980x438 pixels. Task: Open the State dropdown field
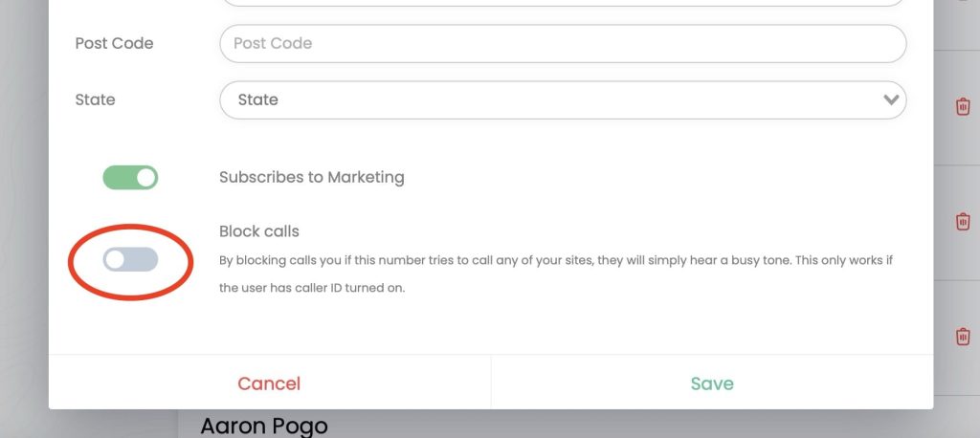pyautogui.click(x=563, y=99)
